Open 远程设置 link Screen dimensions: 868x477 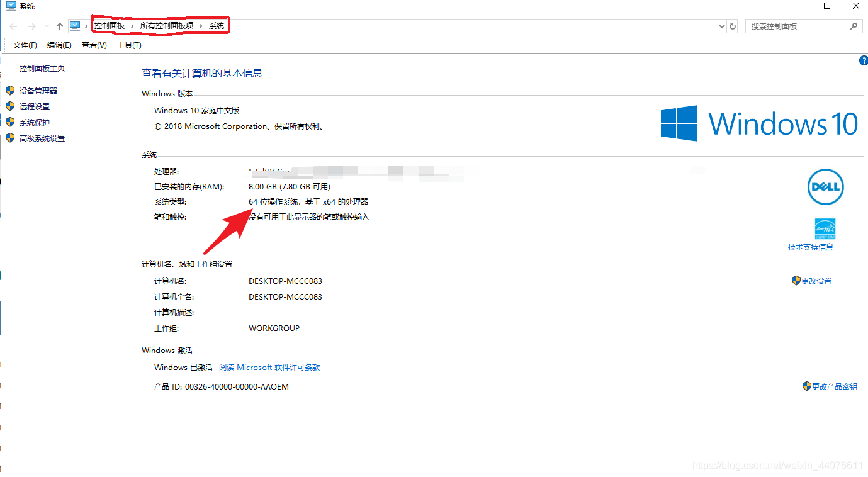(x=35, y=107)
